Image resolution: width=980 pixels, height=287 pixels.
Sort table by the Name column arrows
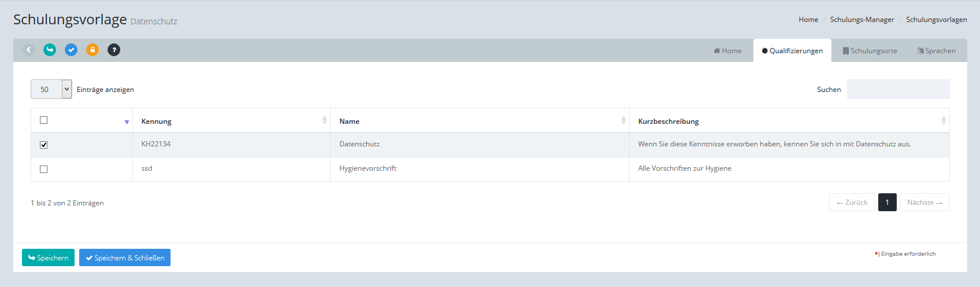tap(623, 120)
